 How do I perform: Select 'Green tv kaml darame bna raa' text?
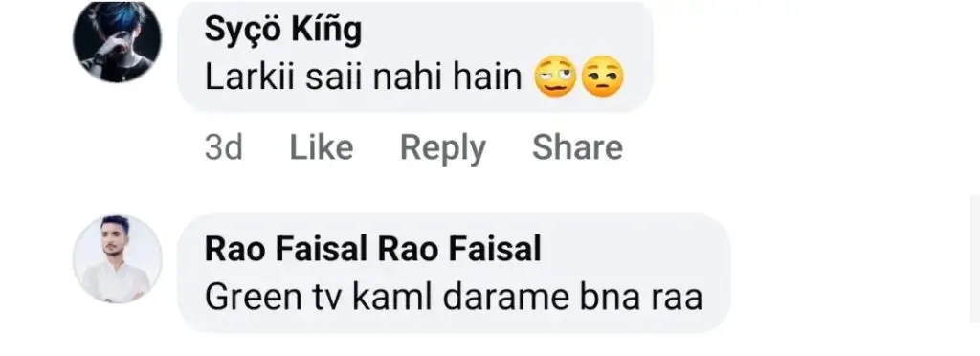tap(454, 298)
